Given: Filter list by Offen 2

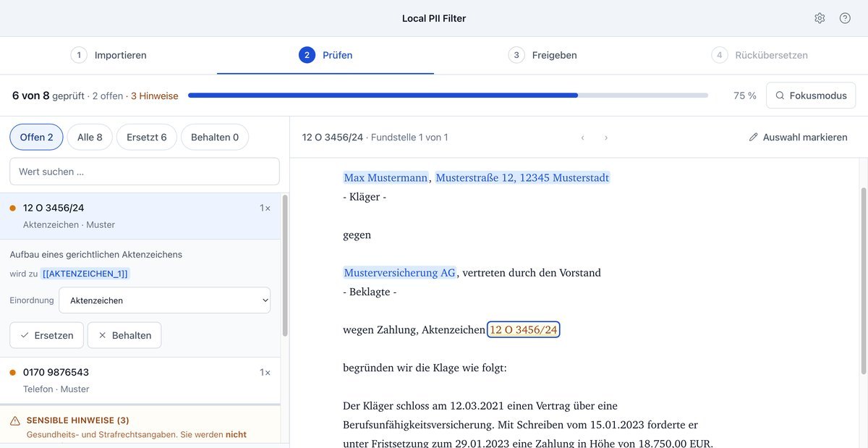Looking at the screenshot, I should [36, 137].
